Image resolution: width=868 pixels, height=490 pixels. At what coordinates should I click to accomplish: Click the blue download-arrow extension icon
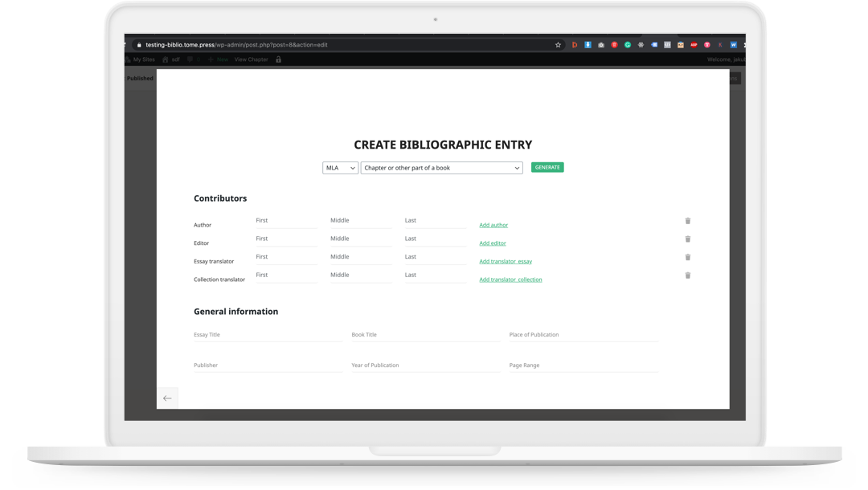click(x=588, y=45)
